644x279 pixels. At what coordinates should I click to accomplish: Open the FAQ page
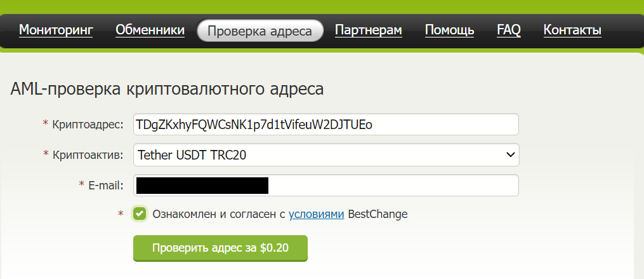click(x=509, y=31)
